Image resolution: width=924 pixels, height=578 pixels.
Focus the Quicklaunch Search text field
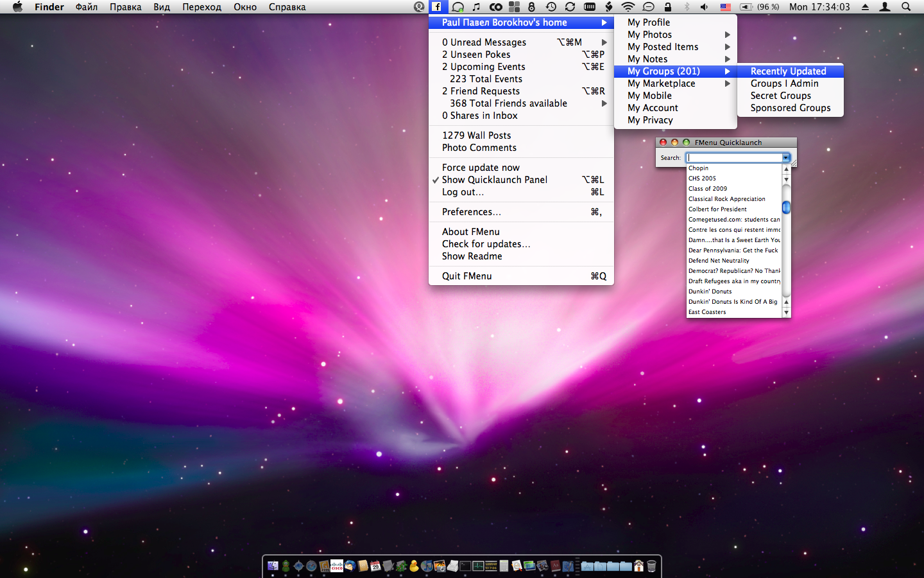pyautogui.click(x=734, y=157)
